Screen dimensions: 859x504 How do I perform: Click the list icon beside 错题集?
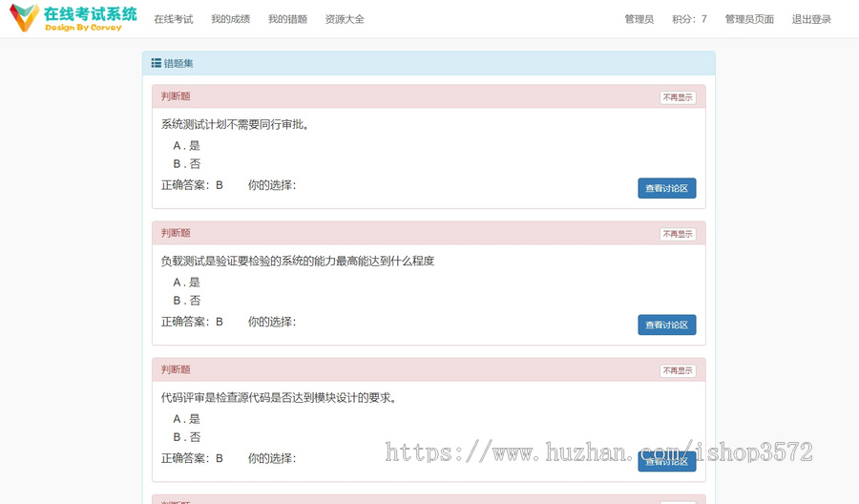click(157, 63)
